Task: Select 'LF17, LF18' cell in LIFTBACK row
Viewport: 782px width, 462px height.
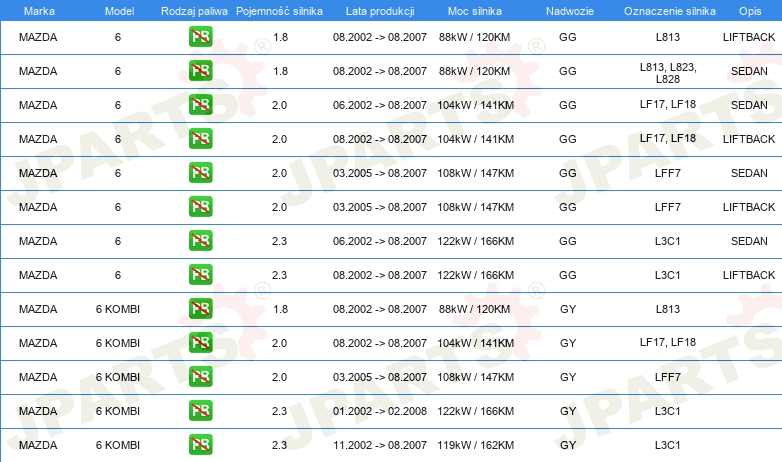Action: pos(668,138)
